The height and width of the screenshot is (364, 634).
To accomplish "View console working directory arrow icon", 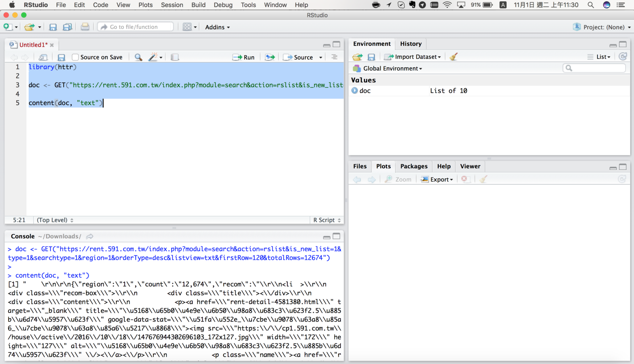I will point(90,236).
